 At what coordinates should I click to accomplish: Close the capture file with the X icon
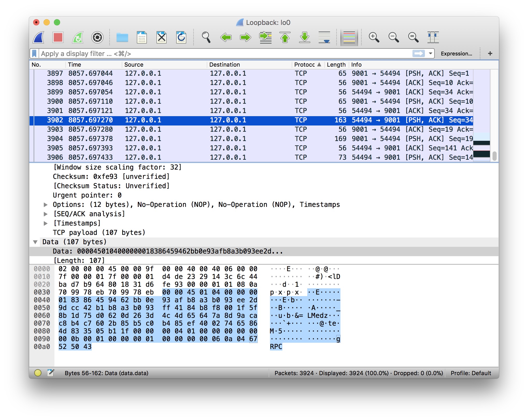click(161, 37)
